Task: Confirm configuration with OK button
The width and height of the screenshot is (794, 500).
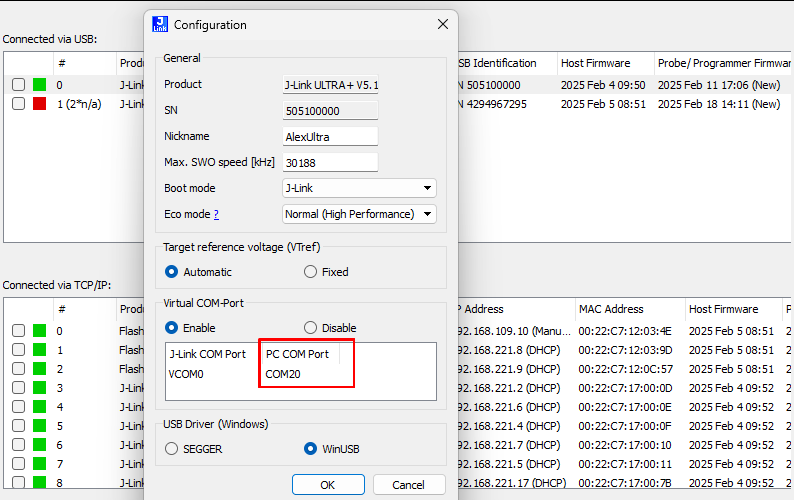Action: click(328, 485)
